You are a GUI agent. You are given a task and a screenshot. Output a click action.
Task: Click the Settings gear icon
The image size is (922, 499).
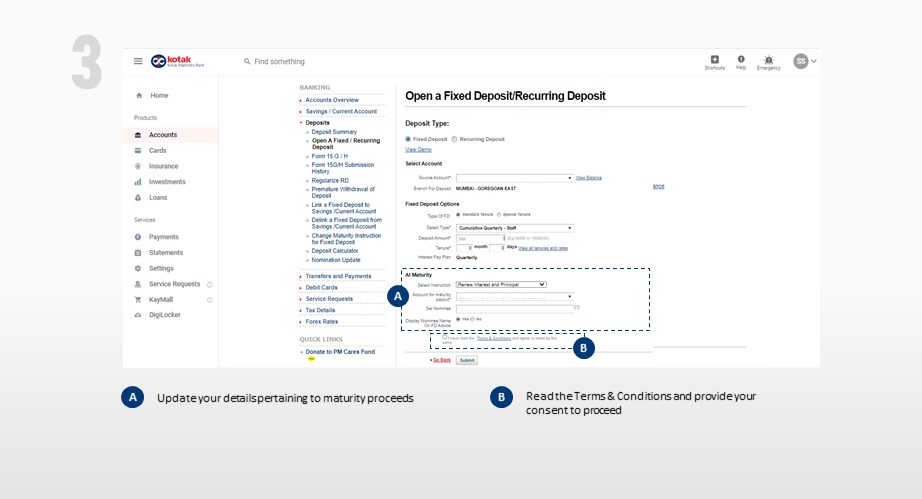(x=138, y=268)
